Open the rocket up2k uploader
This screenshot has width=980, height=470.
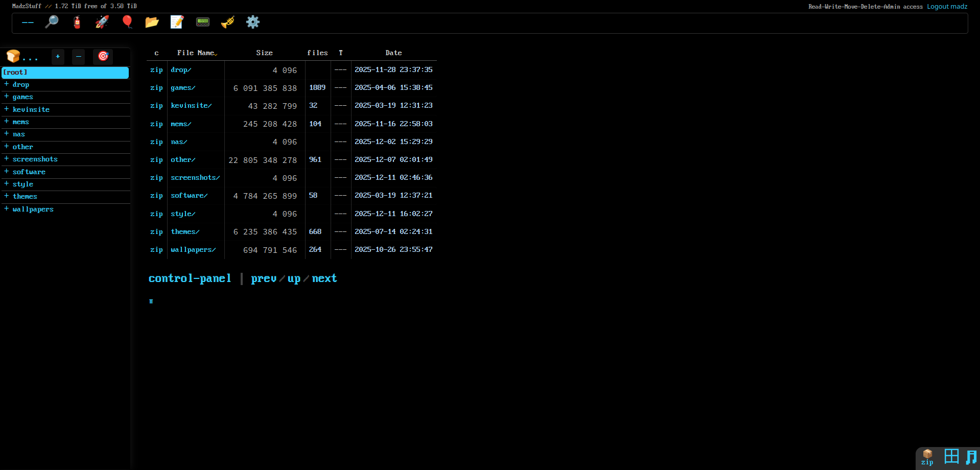[x=102, y=22]
